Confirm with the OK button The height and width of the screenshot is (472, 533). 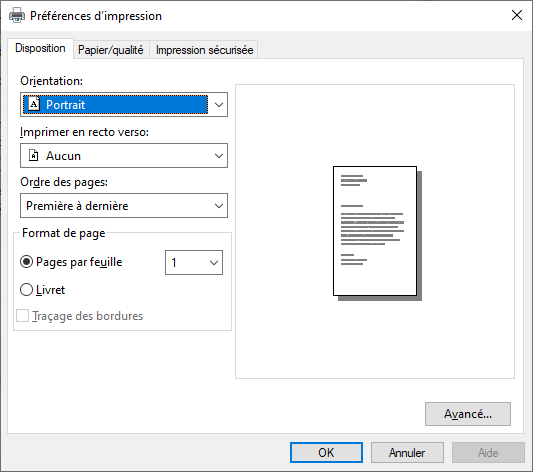coord(326,452)
